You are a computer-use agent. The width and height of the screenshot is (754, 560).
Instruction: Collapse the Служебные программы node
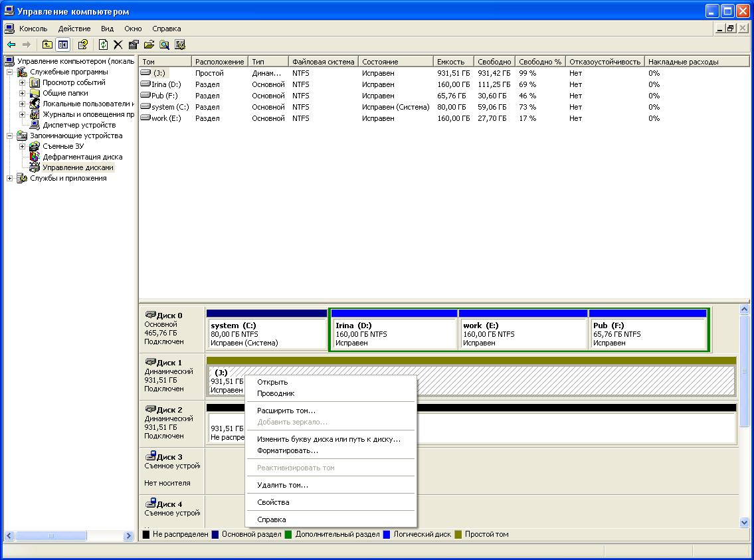[x=9, y=72]
